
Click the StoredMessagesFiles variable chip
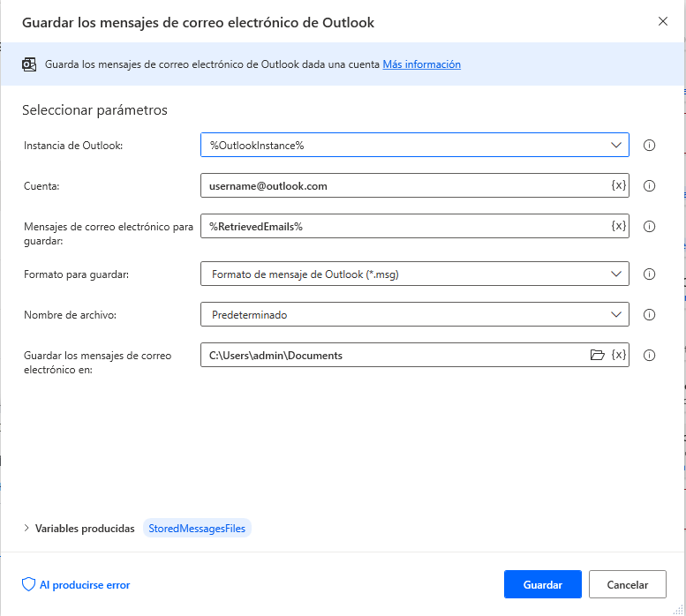click(x=197, y=528)
